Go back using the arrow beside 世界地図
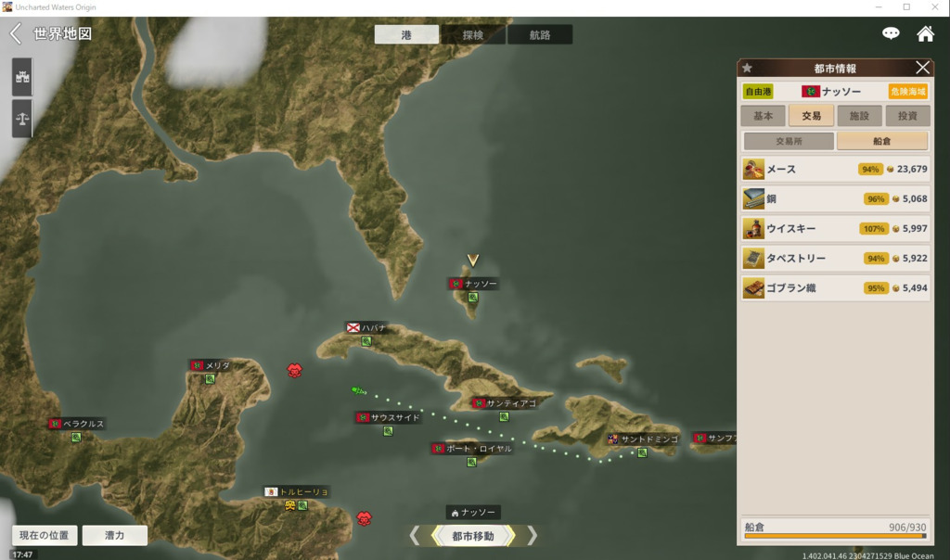Viewport: 950px width, 560px height. [16, 34]
